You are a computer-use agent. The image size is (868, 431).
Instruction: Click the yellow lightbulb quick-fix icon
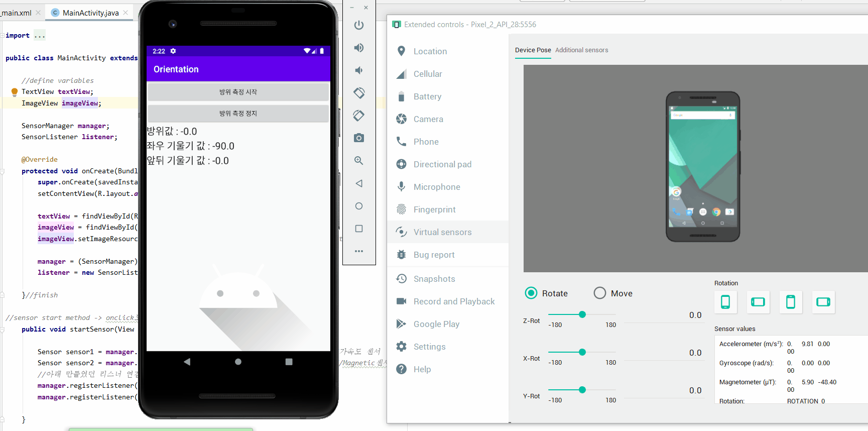tap(15, 92)
